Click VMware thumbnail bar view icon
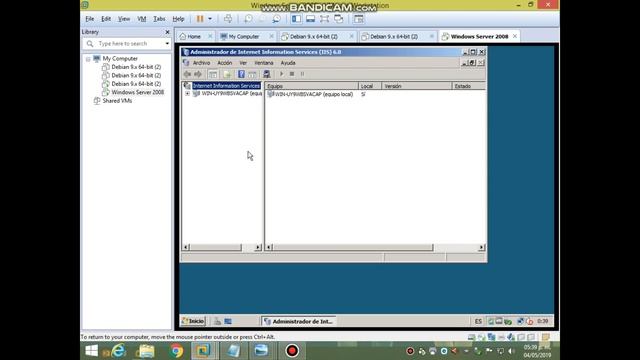The height and width of the screenshot is (360, 640). point(310,19)
